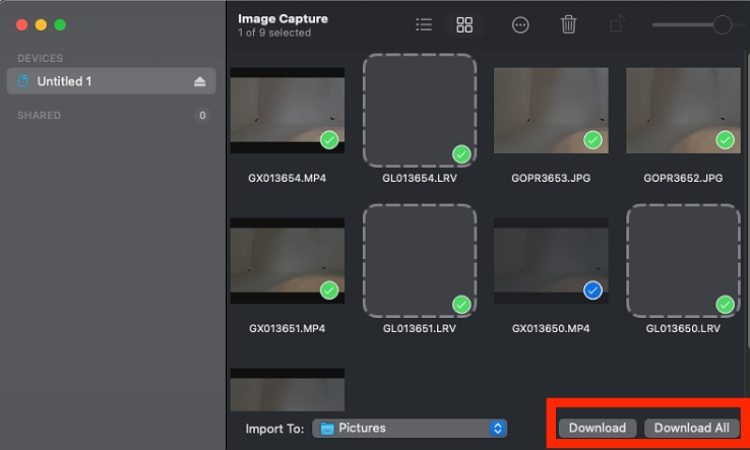Click the blue checkmark on GX013650.MP4
Viewport: 750px width, 450px height.
click(593, 290)
